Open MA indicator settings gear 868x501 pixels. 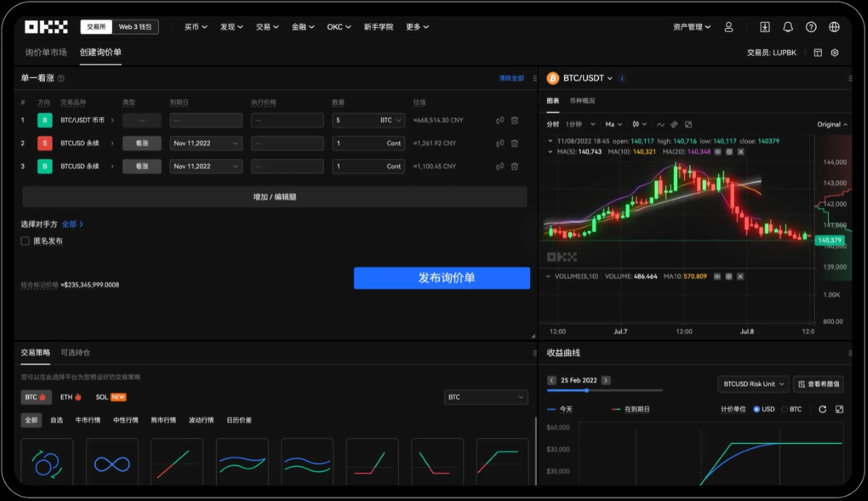[x=729, y=152]
